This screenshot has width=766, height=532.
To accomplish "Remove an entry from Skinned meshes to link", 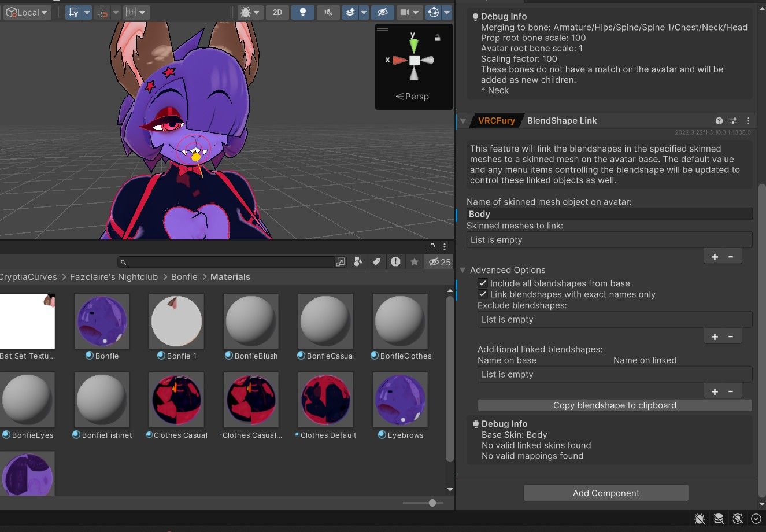I will [x=731, y=257].
